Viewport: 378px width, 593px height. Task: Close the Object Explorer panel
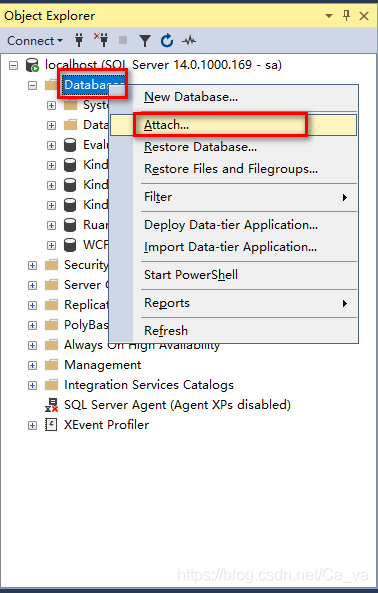pyautogui.click(x=364, y=16)
